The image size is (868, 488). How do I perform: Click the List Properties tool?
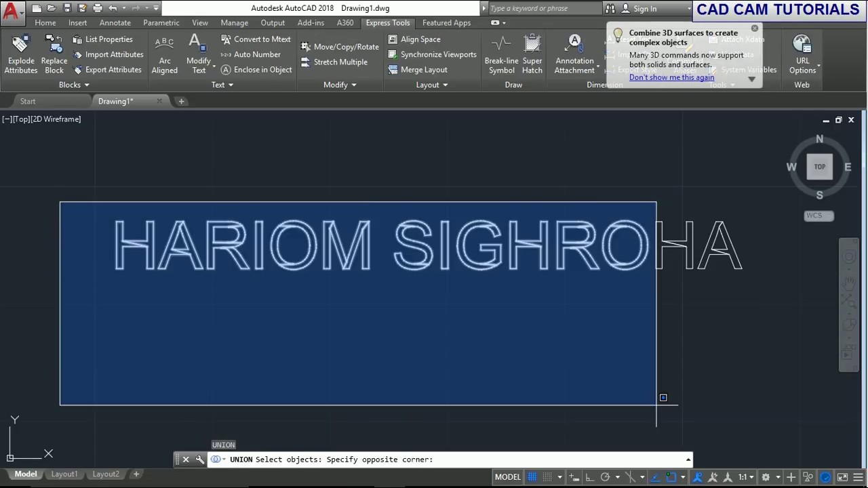point(103,39)
